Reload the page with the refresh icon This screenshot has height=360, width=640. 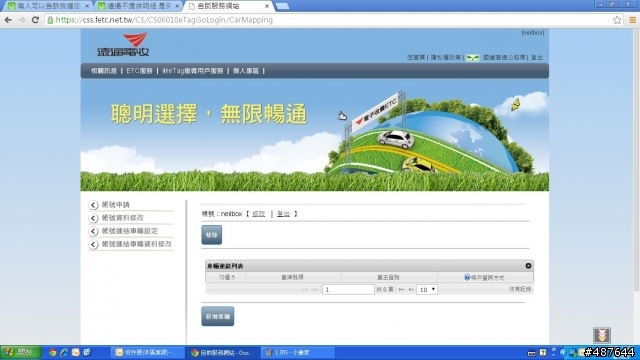click(x=36, y=20)
